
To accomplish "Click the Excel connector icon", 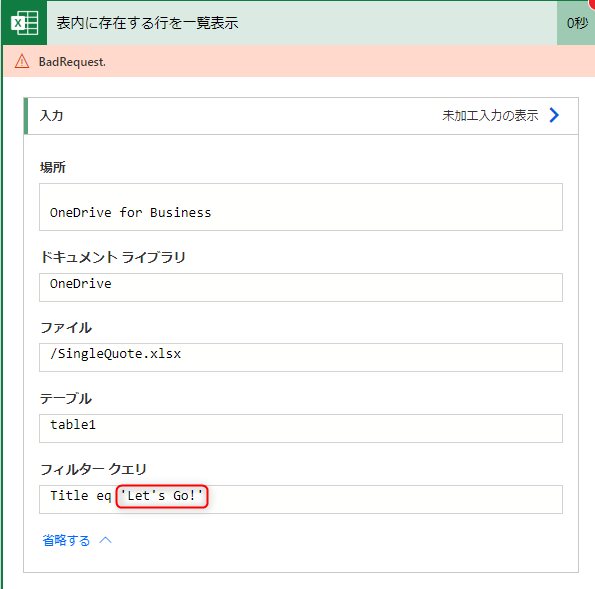I will (25, 23).
